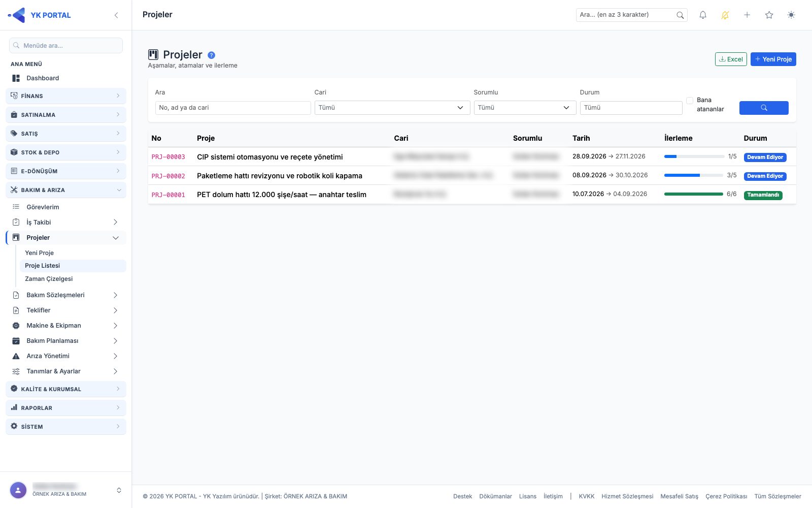
Task: Expand the FİNANS menu section
Action: (x=66, y=96)
